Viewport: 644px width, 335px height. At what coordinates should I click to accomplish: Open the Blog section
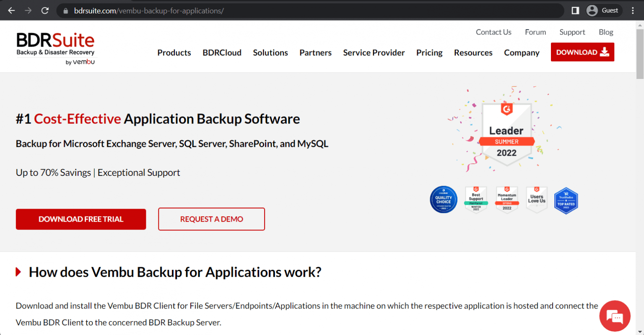pos(605,32)
